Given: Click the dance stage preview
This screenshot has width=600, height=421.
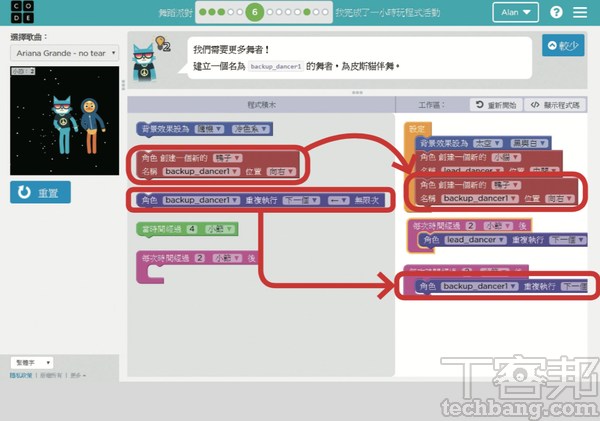Looking at the screenshot, I should pyautogui.click(x=64, y=121).
